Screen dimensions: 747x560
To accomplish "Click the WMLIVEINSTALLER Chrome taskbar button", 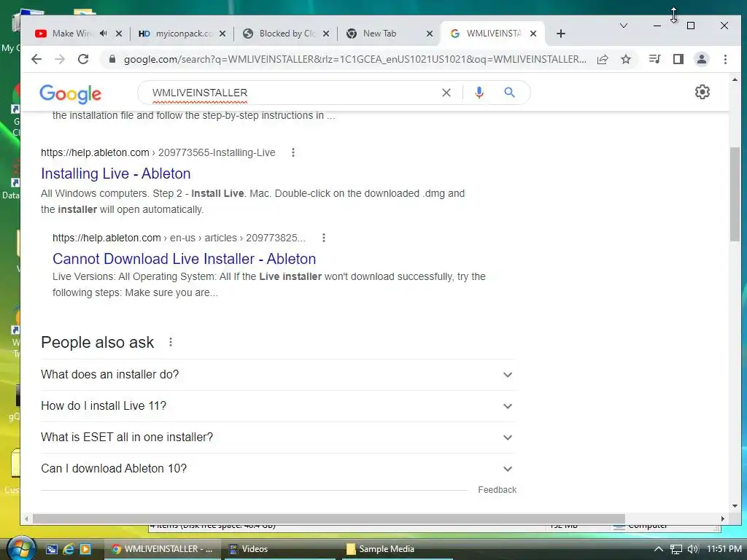I will tap(161, 549).
